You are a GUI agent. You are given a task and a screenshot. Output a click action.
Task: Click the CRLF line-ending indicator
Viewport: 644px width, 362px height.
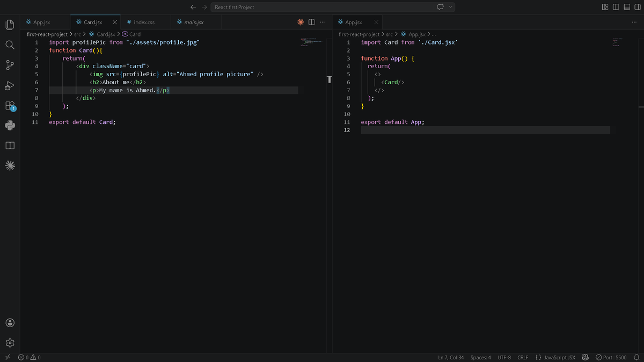(x=522, y=357)
